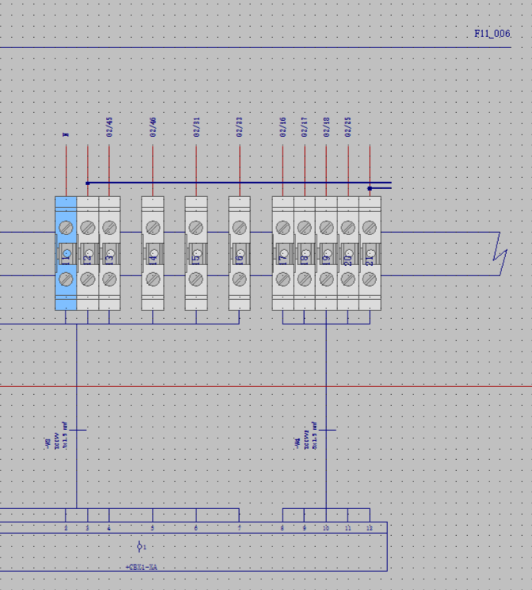Click pin number 4 on the connector strip
This screenshot has width=532, height=590.
click(109, 528)
